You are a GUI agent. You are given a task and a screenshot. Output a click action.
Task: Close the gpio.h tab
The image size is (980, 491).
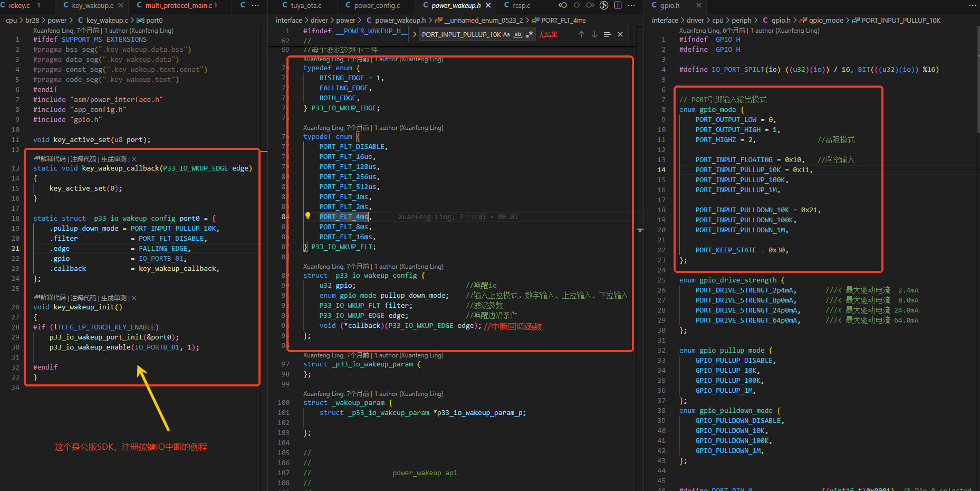[699, 5]
